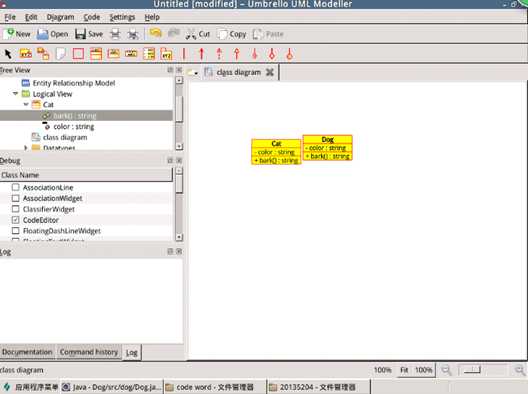The width and height of the screenshot is (528, 394).
Task: Click the Open toolbar button
Action: [53, 34]
